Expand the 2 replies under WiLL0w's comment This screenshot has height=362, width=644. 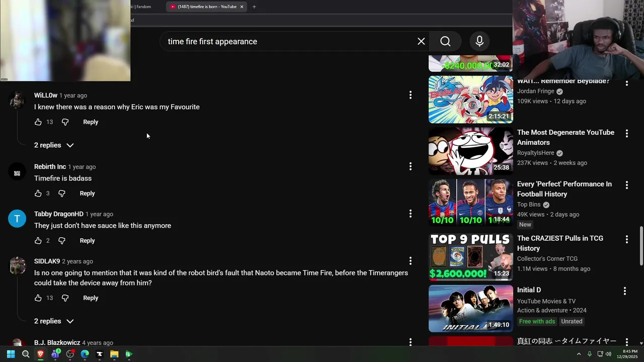pyautogui.click(x=54, y=145)
